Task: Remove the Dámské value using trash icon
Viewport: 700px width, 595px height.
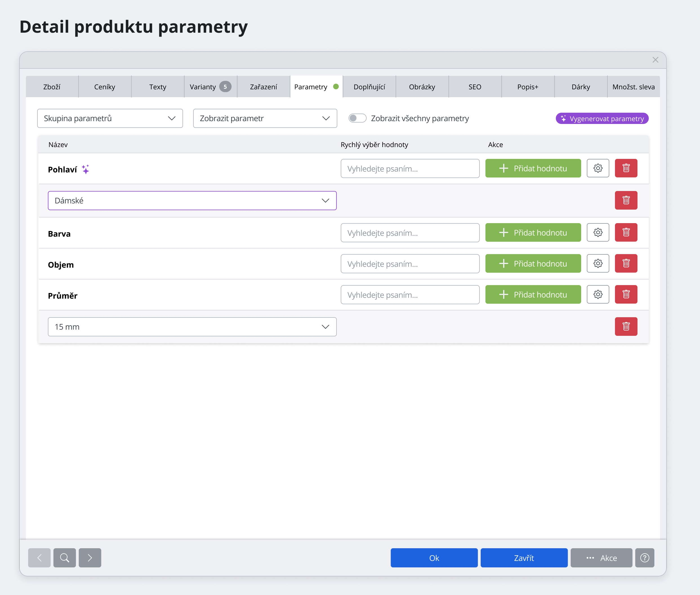Action: 626,200
